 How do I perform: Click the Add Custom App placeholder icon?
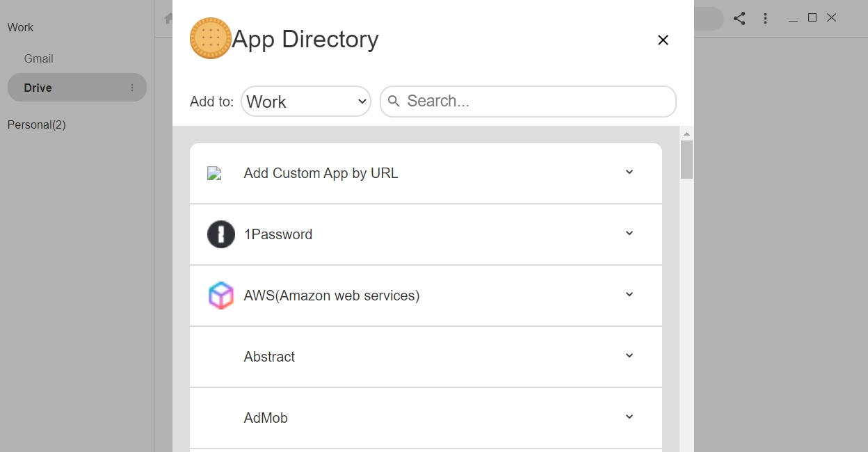(x=214, y=173)
